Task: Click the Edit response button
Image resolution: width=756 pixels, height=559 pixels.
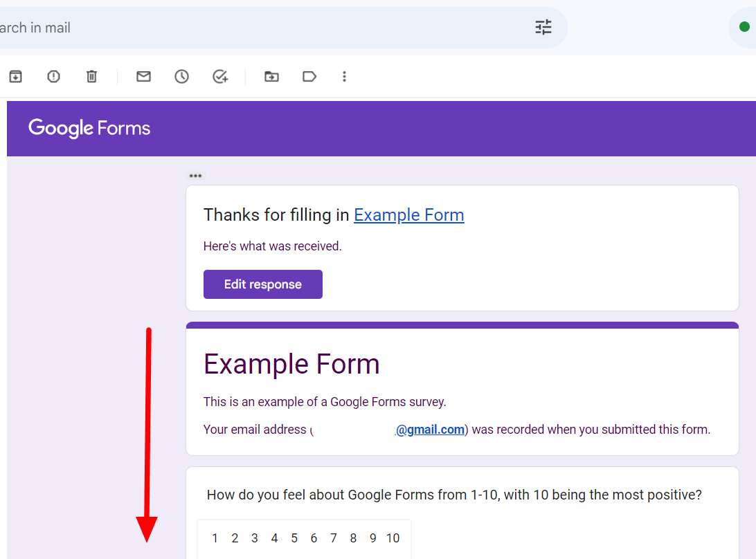Action: (x=263, y=284)
